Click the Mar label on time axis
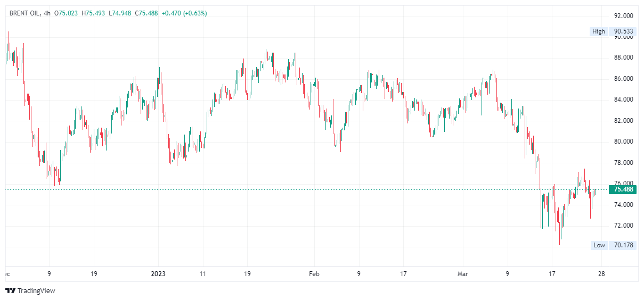The height and width of the screenshot is (300, 644). click(x=462, y=274)
